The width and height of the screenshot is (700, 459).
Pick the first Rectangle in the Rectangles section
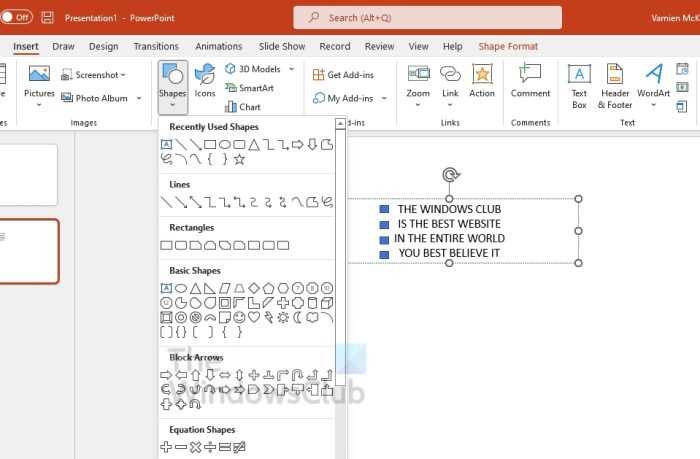click(166, 245)
